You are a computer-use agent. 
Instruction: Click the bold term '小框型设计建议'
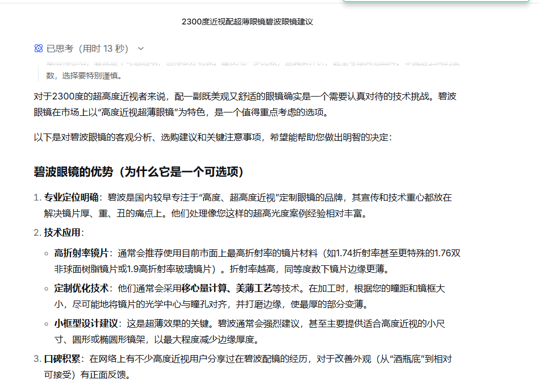coord(86,324)
